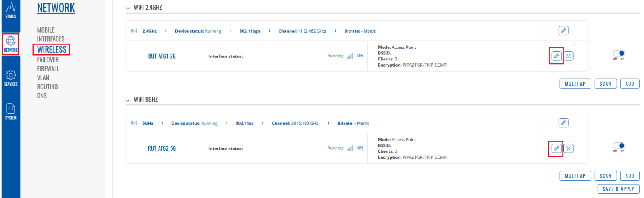Open the Status section icon

[11, 10]
